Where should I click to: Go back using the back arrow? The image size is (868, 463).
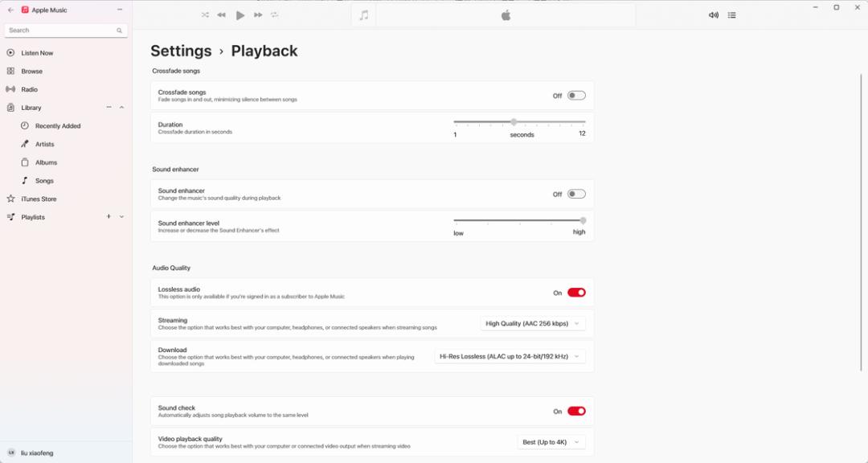pos(10,10)
